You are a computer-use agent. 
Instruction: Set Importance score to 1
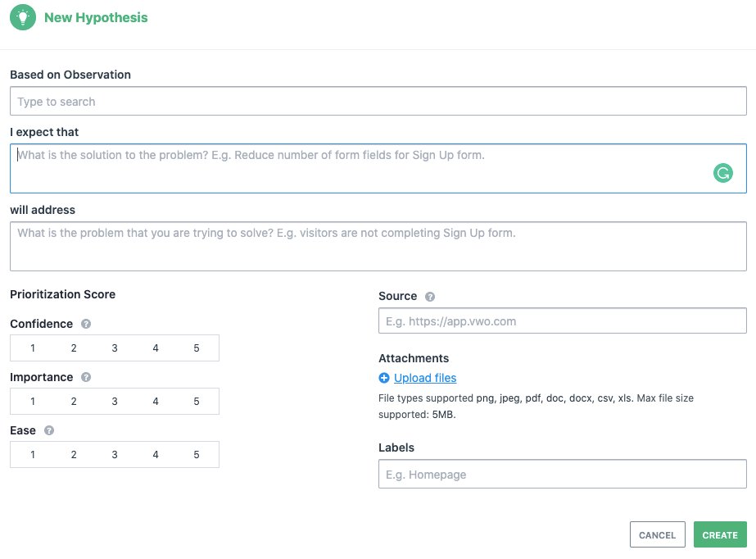tap(33, 402)
